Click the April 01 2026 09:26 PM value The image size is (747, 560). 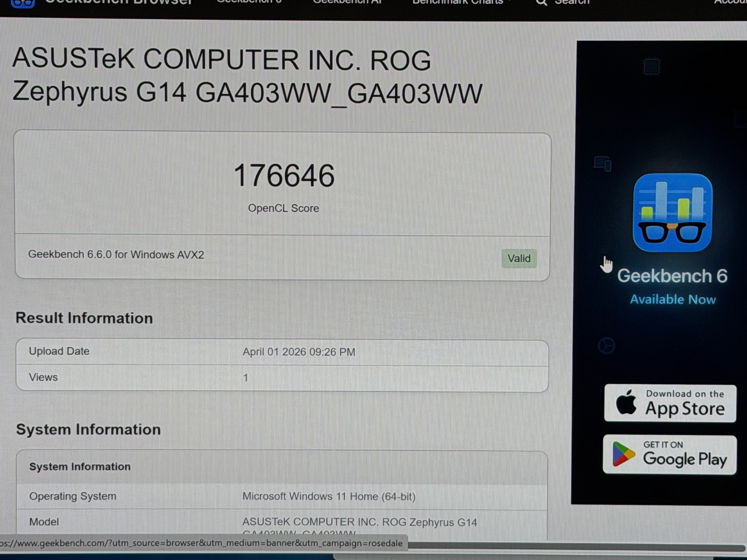(x=299, y=352)
